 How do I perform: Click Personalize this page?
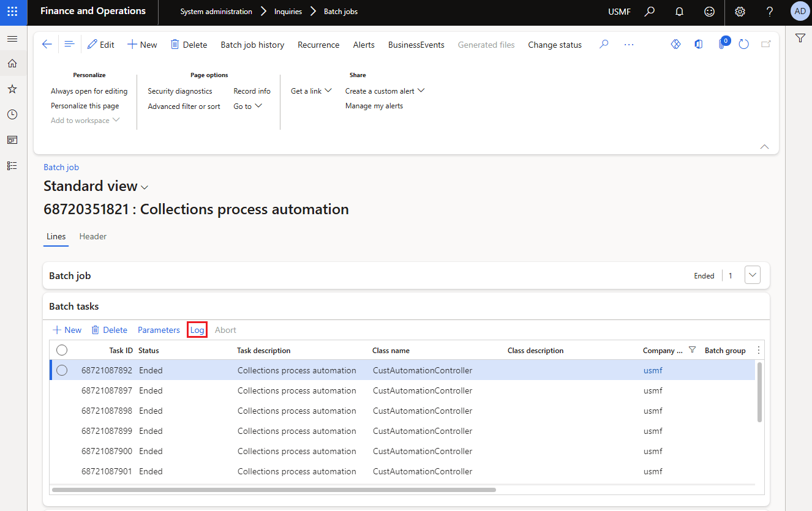click(85, 106)
